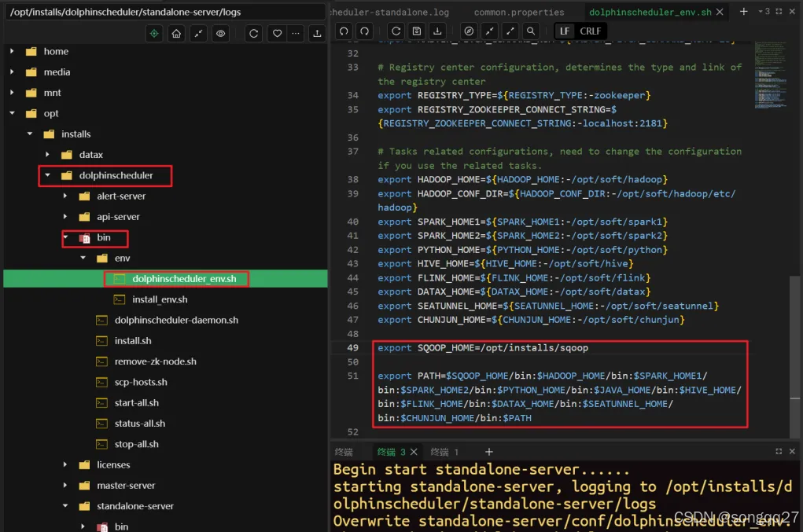This screenshot has width=803, height=532.
Task: Add a new editor tab
Action: pos(743,11)
